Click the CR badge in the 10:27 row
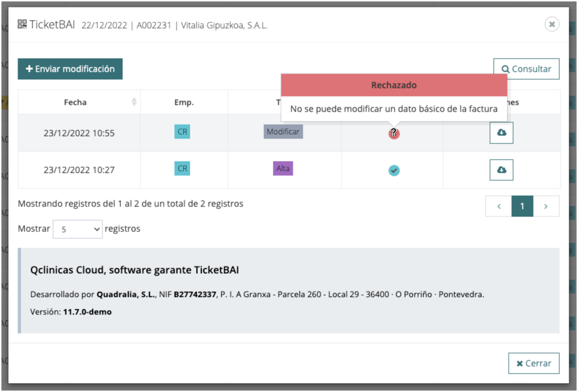 click(x=182, y=169)
